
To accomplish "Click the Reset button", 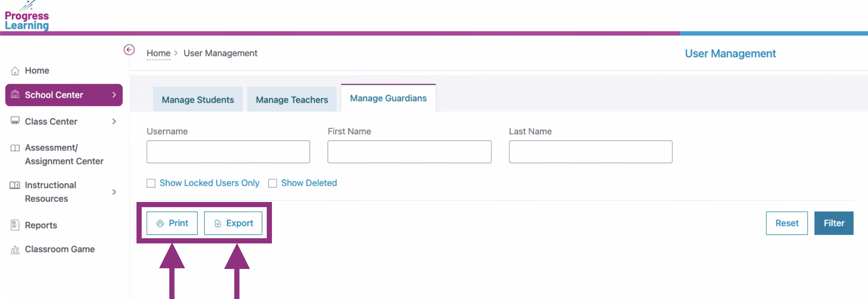I will point(786,223).
